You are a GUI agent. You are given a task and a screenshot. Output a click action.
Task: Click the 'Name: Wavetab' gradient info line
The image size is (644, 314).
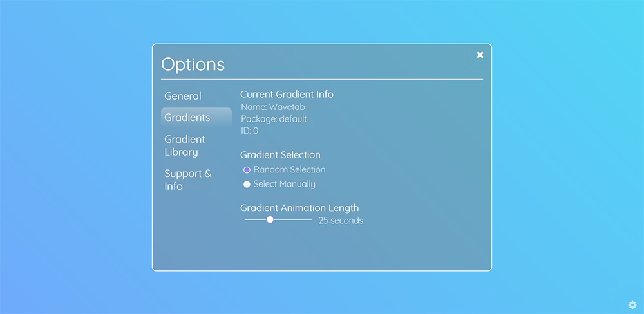273,107
